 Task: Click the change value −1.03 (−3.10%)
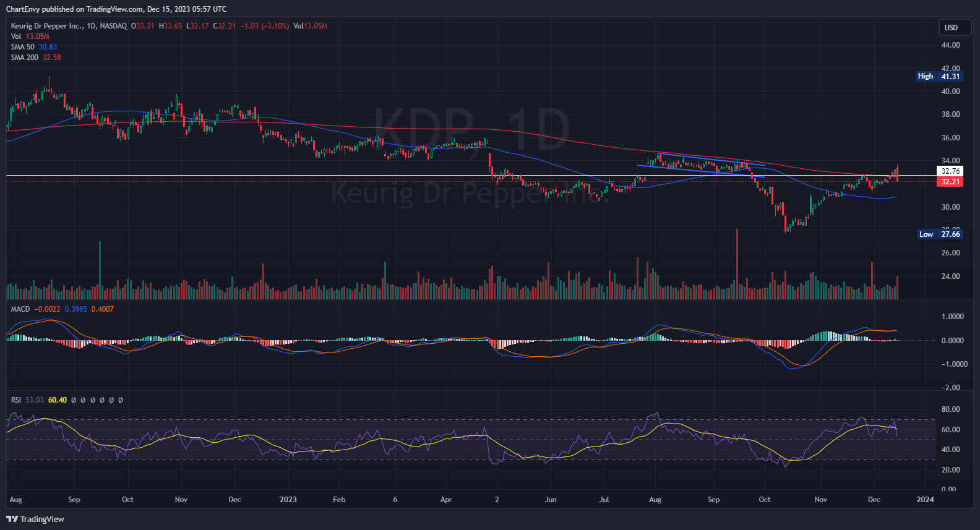click(x=265, y=26)
